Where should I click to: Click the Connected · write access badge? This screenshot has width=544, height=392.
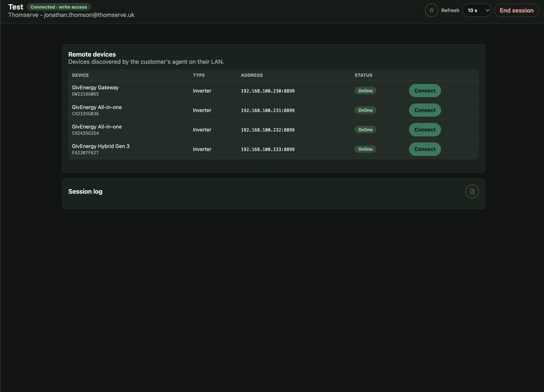pyautogui.click(x=59, y=7)
